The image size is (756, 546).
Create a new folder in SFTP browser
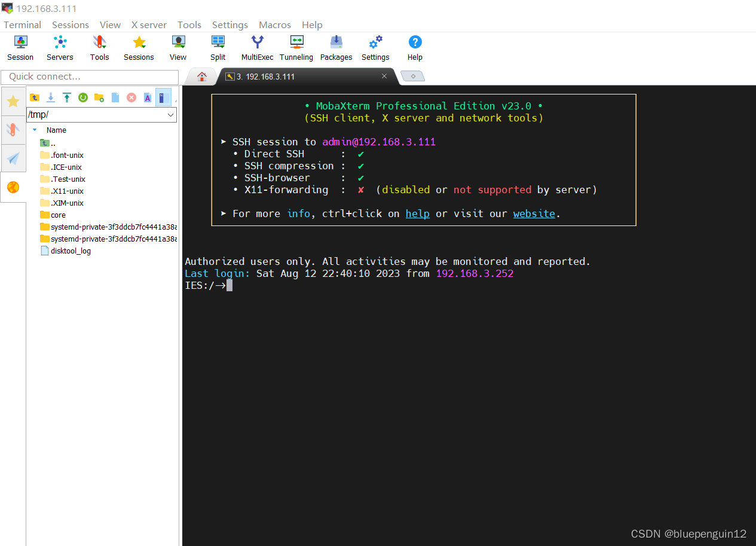coord(99,97)
